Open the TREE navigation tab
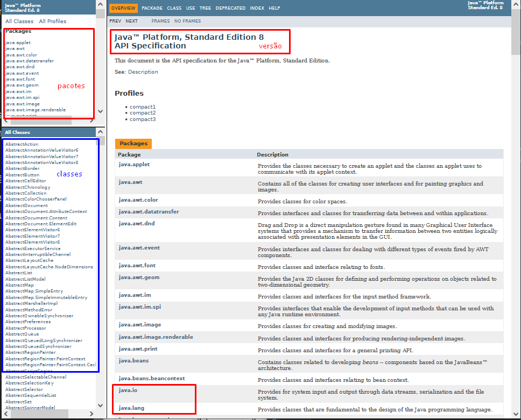 [205, 8]
